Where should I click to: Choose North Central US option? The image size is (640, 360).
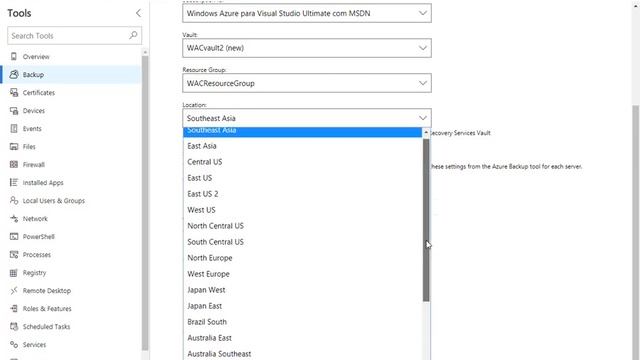coord(302,226)
